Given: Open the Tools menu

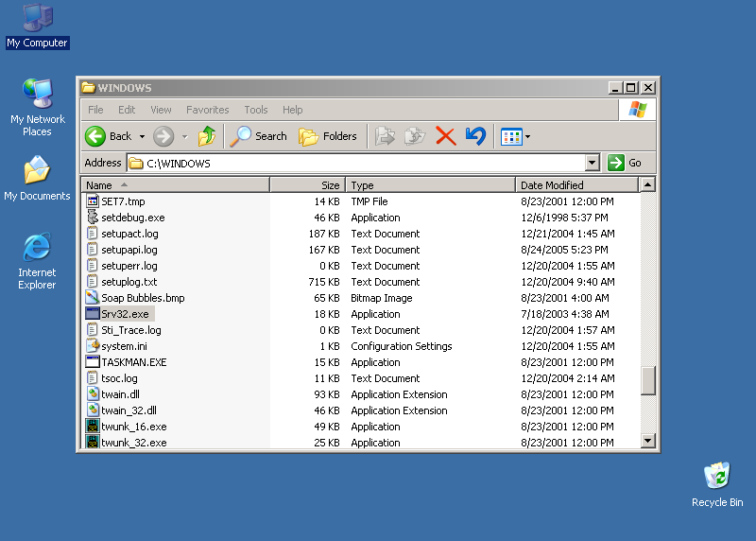Looking at the screenshot, I should click(x=255, y=110).
